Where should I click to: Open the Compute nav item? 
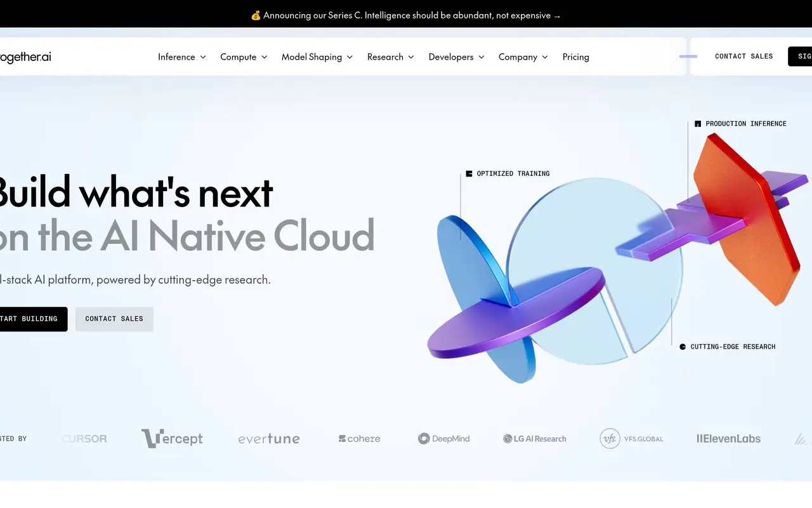(x=244, y=57)
